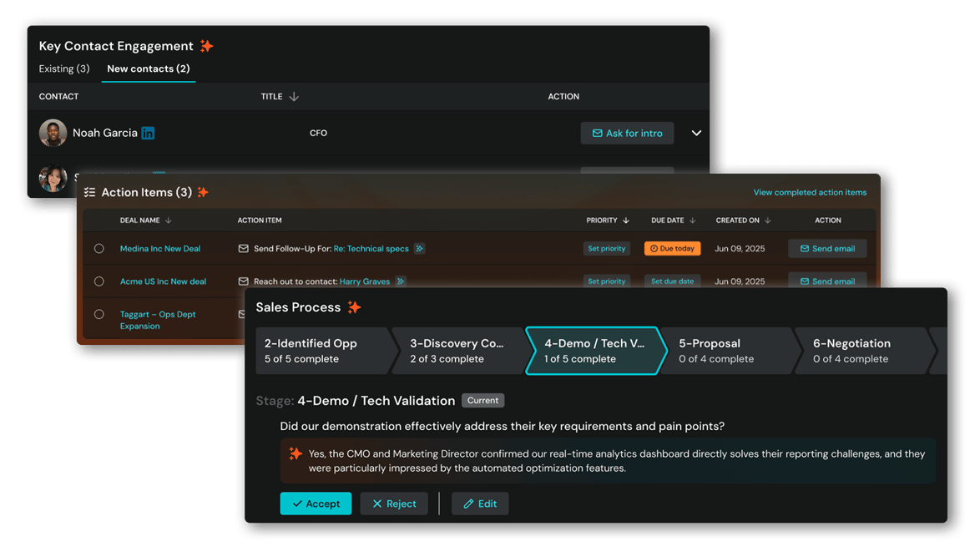
Task: Click the sparkle icon next to Action Items
Action: (203, 192)
